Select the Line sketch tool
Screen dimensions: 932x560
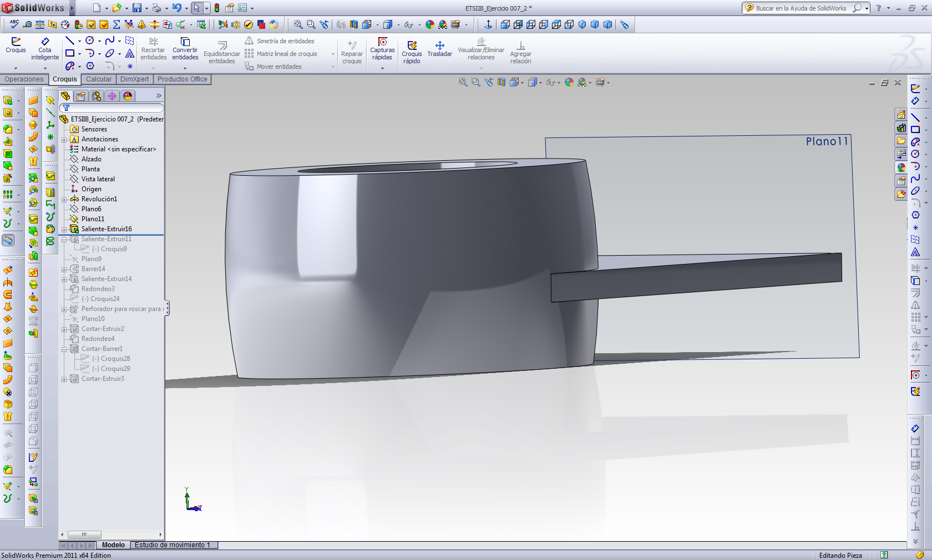point(69,40)
